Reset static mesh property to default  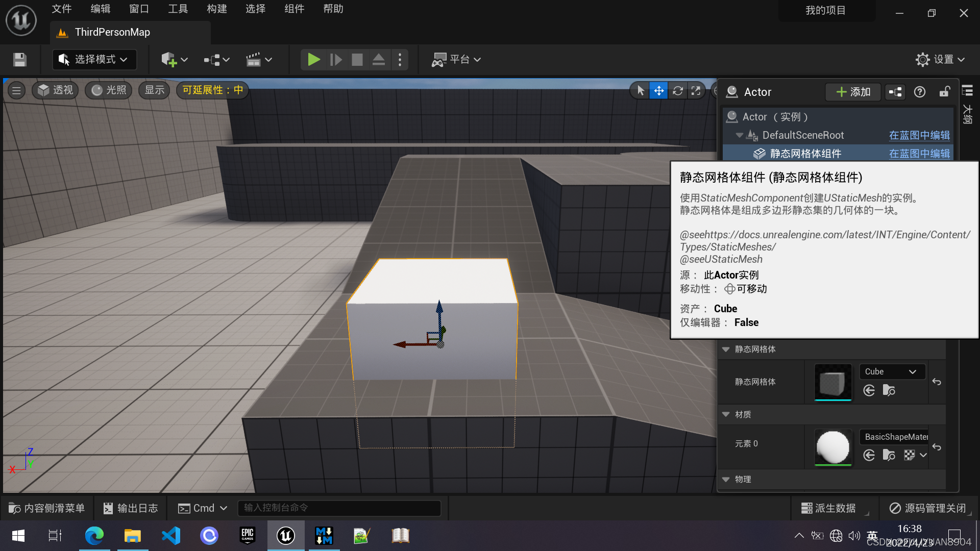click(x=937, y=382)
